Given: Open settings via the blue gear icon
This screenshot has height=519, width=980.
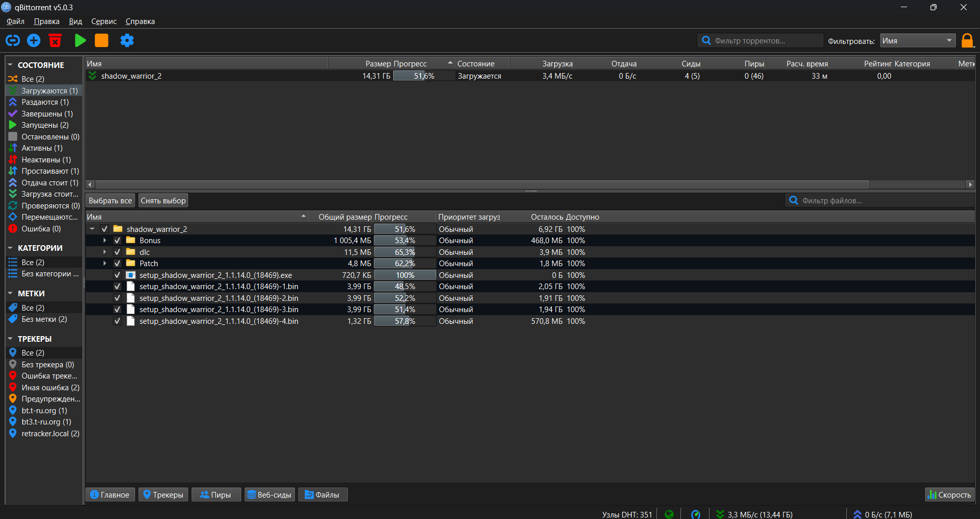Looking at the screenshot, I should pyautogui.click(x=127, y=40).
